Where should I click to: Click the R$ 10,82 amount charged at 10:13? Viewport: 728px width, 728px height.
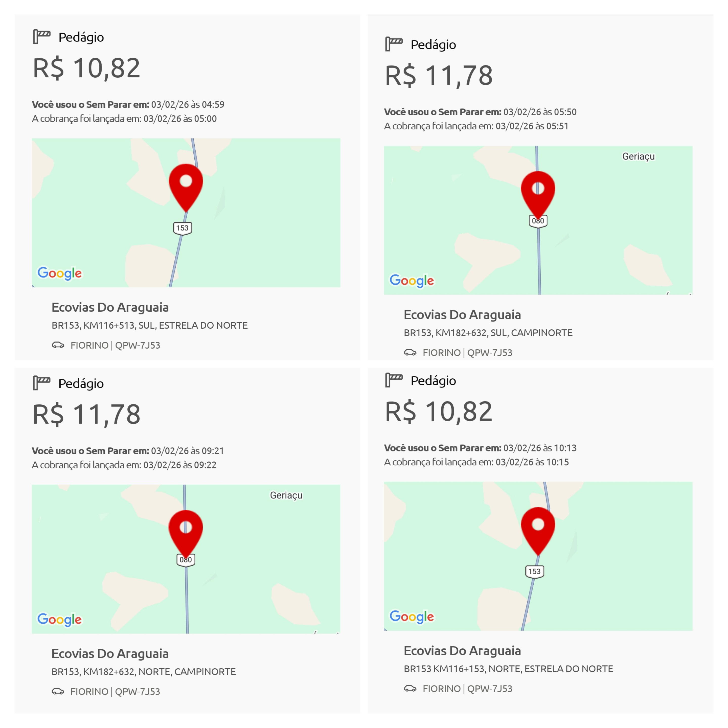tap(439, 412)
